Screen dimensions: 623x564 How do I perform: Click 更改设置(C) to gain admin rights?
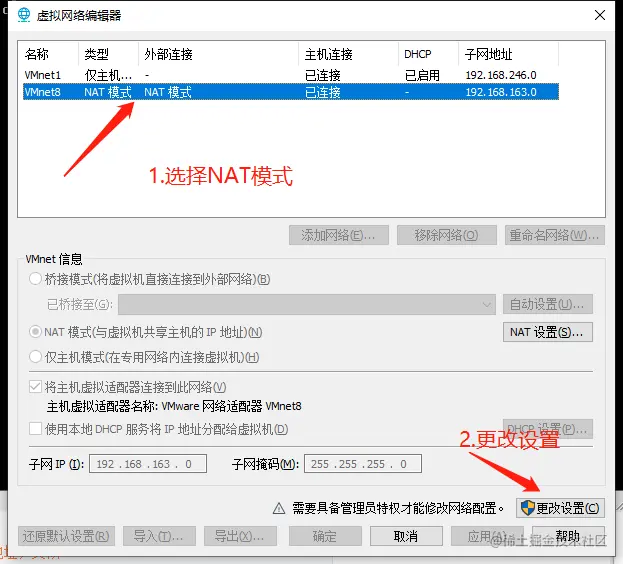pyautogui.click(x=560, y=508)
